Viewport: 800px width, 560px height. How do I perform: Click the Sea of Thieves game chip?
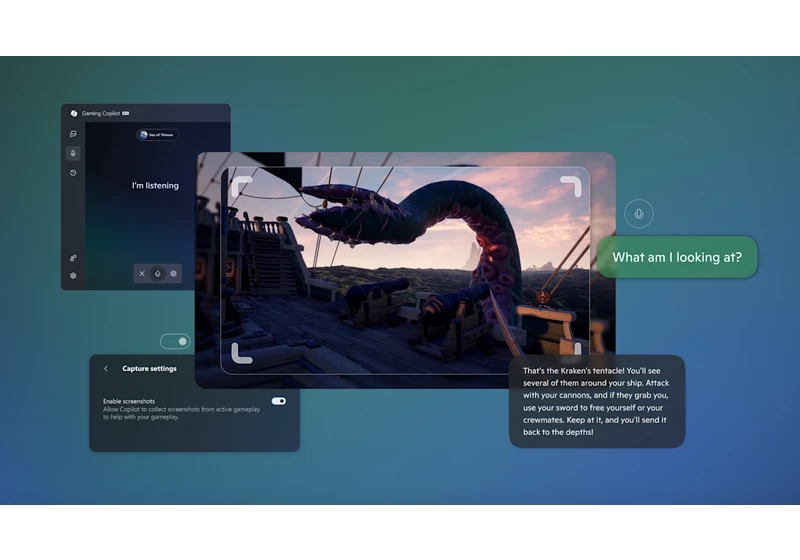pos(157,135)
